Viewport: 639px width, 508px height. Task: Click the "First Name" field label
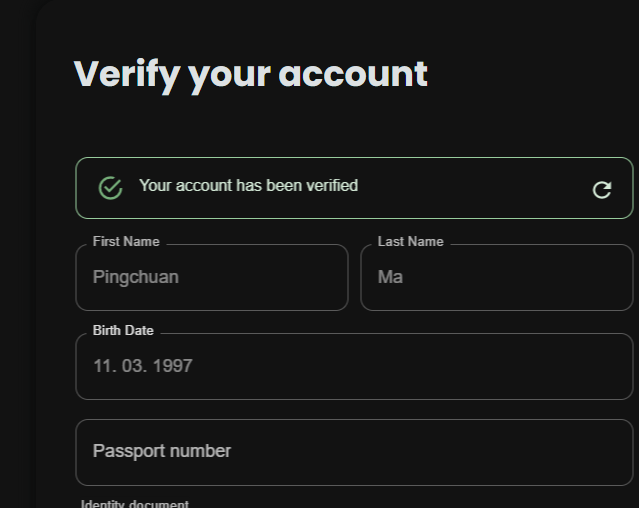[126, 242]
